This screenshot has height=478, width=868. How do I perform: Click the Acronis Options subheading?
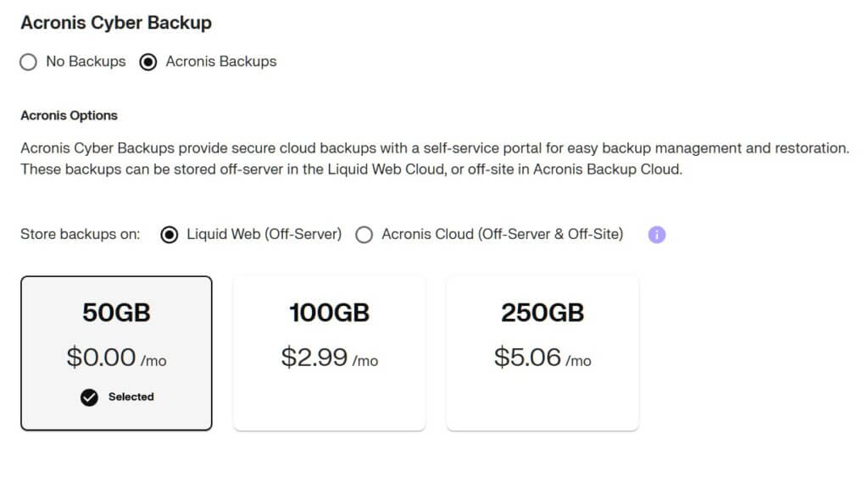click(x=70, y=115)
